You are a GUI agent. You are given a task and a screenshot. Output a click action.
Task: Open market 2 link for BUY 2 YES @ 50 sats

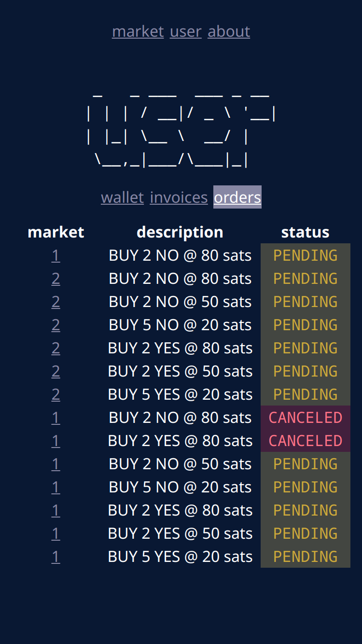pos(56,371)
